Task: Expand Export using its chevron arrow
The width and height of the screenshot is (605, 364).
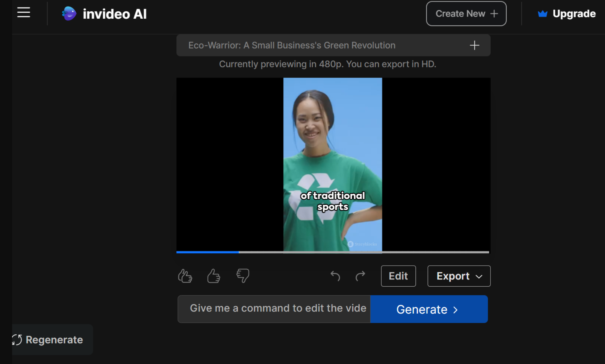Action: [479, 276]
